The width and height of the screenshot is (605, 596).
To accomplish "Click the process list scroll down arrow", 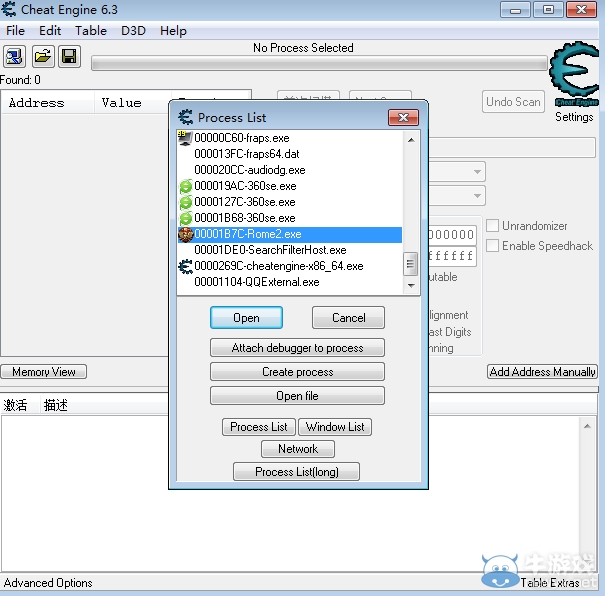I will (x=411, y=285).
